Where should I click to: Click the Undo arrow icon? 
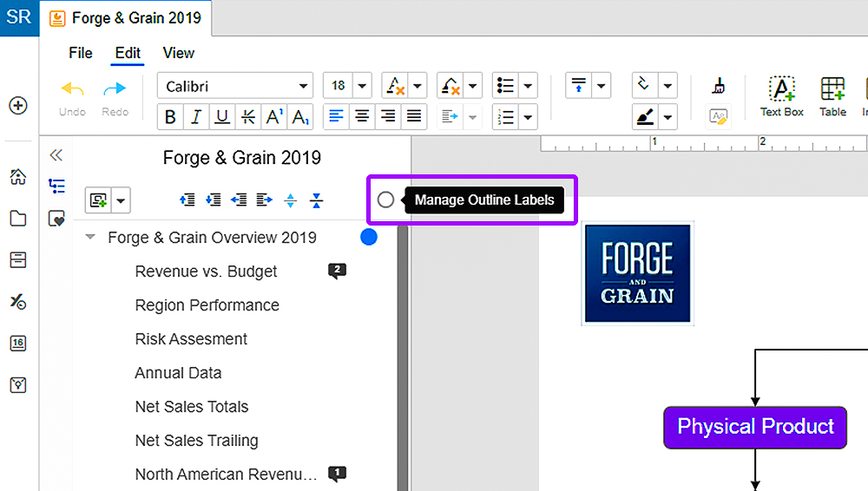point(73,88)
